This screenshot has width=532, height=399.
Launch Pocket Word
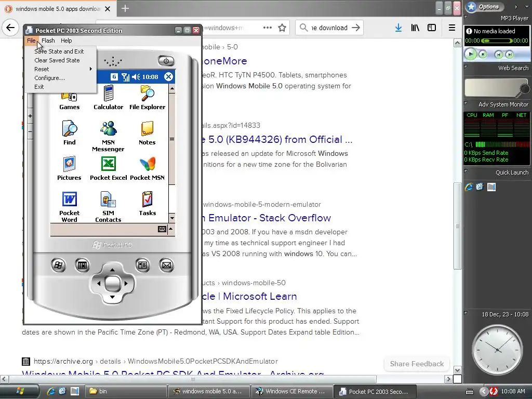click(69, 207)
